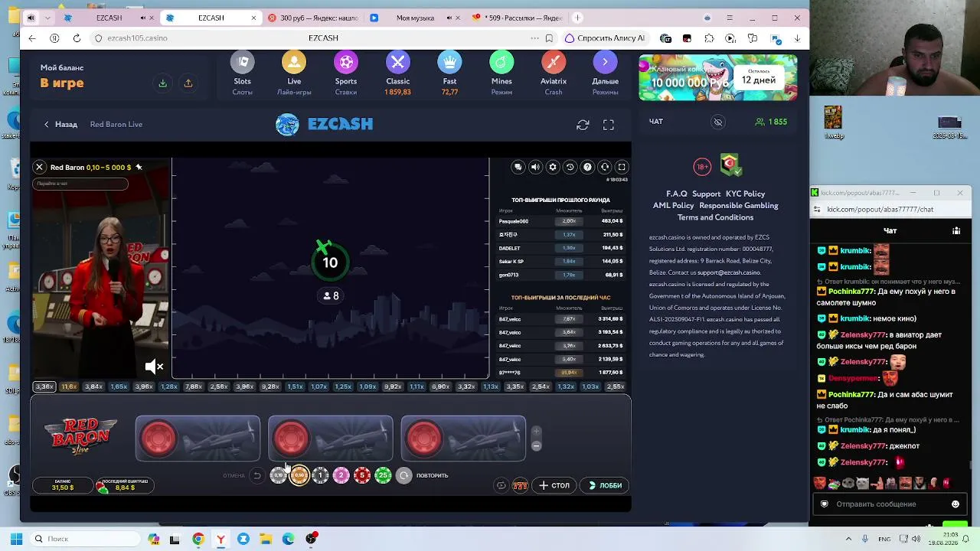Select the 1 chip
This screenshot has height=551, width=980.
[x=321, y=475]
